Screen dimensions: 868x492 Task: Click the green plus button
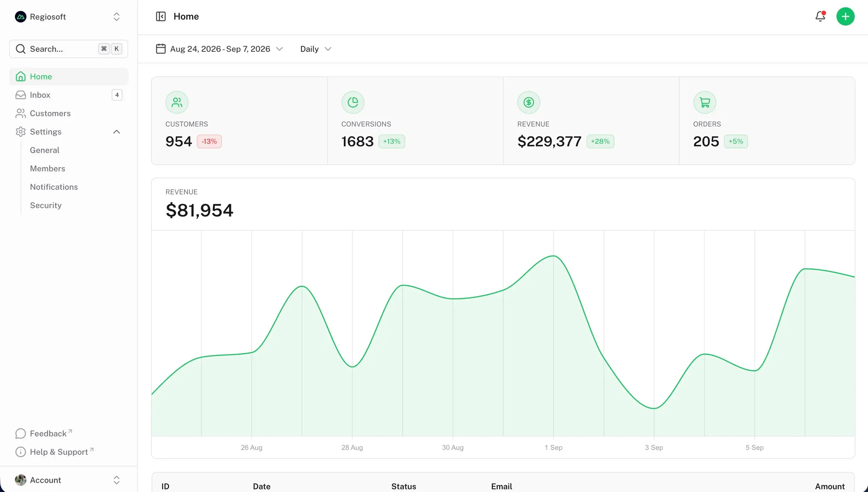click(x=845, y=17)
